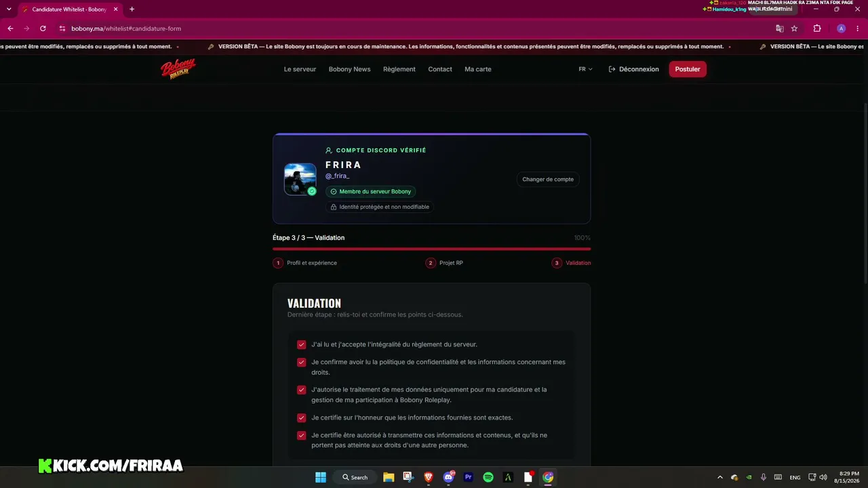Close the Candidature Whitelist tab
Image resolution: width=868 pixels, height=488 pixels.
[115, 9]
